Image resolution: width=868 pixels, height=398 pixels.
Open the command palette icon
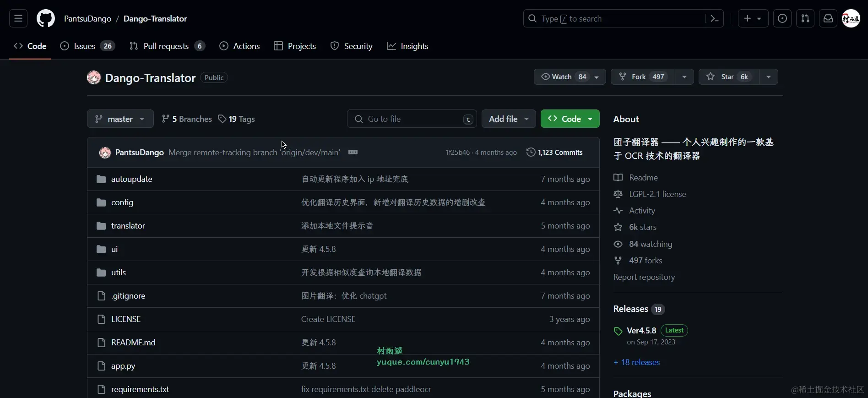[x=715, y=19]
